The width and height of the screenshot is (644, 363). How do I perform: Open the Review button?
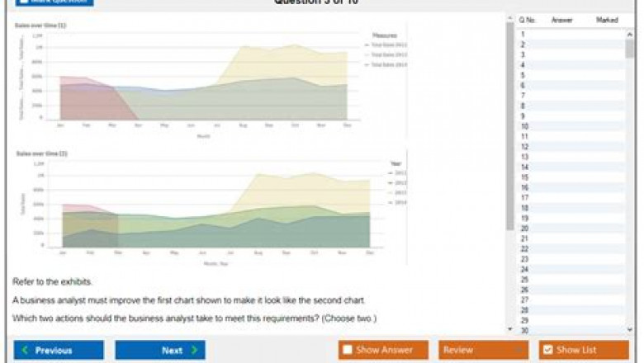click(483, 351)
